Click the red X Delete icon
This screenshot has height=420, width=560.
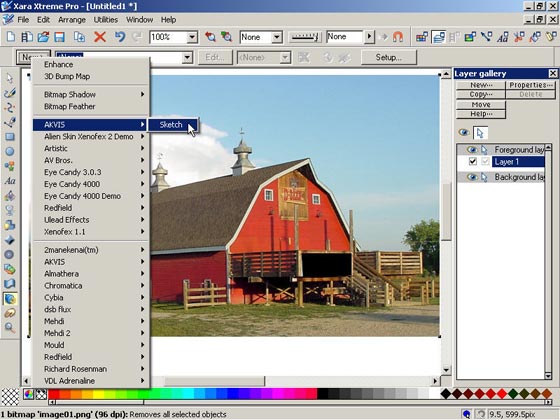100,37
